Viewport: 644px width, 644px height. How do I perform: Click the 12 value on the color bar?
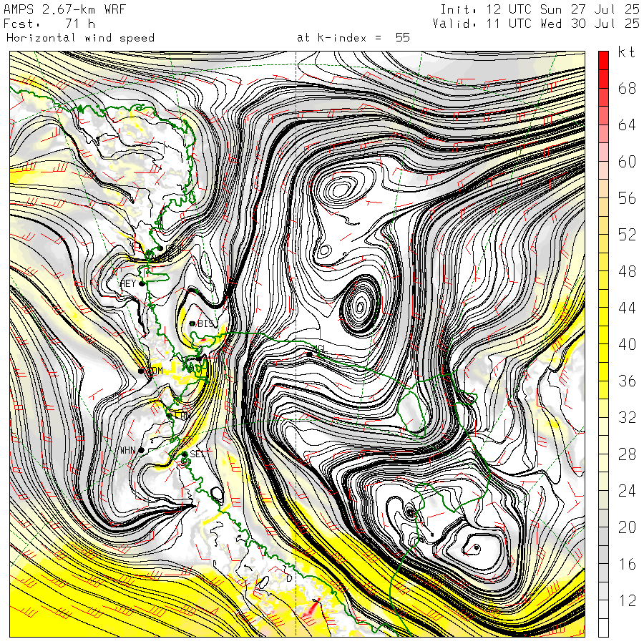pos(627,600)
